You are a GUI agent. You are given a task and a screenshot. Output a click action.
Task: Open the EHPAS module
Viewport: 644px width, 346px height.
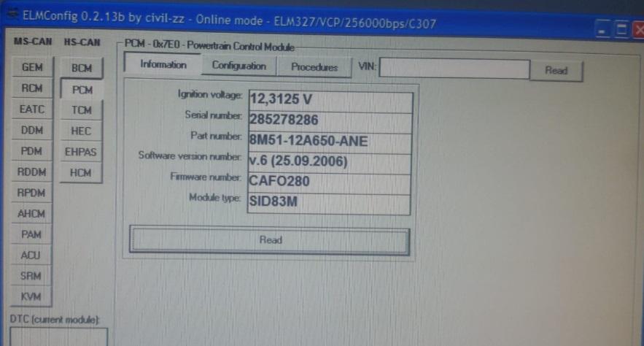tap(81, 152)
